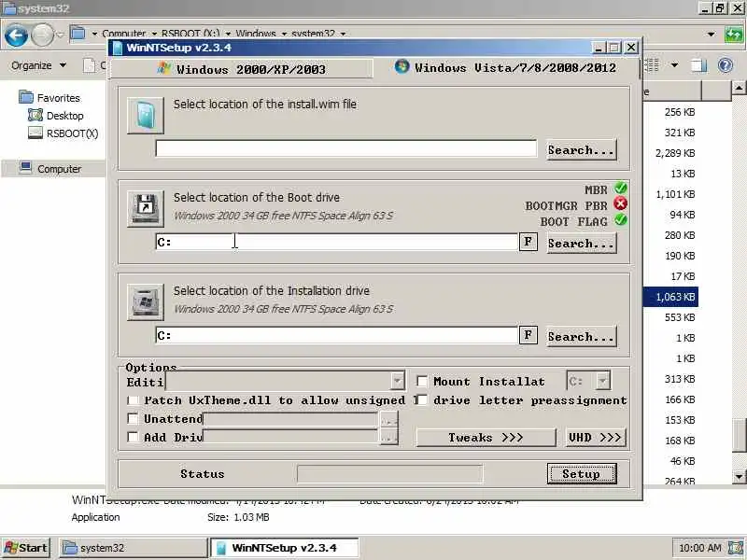Enable Patch UxTheme.dll checkbox
The width and height of the screenshot is (747, 560).
click(x=134, y=400)
